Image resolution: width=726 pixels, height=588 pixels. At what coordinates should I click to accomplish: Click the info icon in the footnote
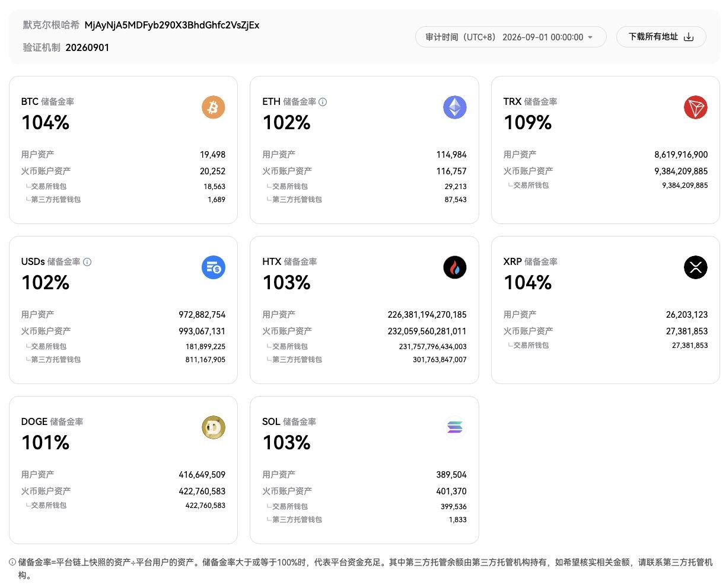(12, 562)
